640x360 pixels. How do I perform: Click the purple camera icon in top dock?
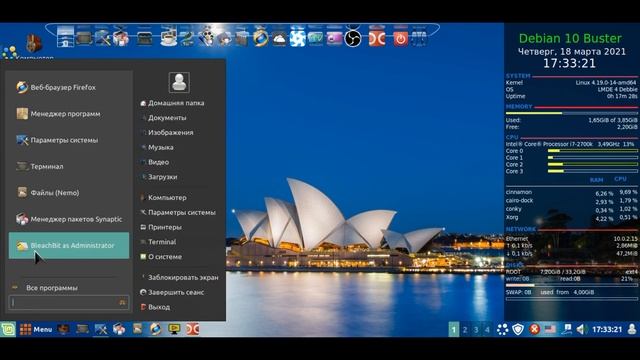(334, 38)
